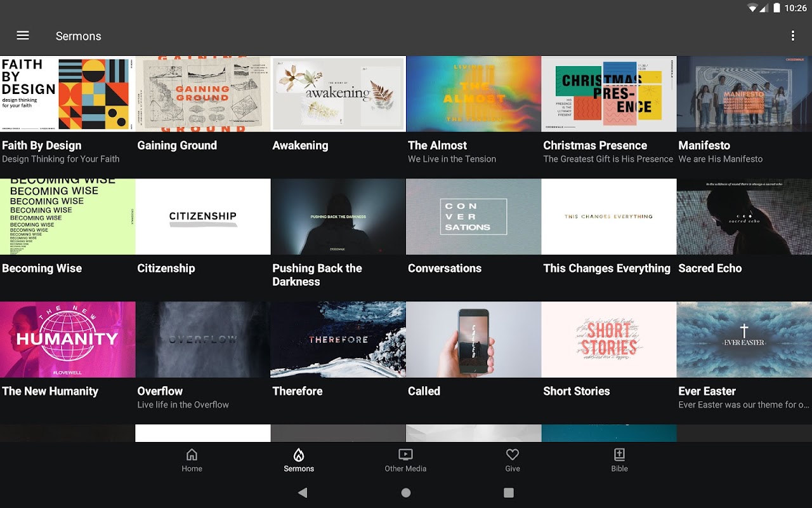This screenshot has height=508, width=812.
Task: Select the "Citizenship" title text
Action: coord(166,269)
